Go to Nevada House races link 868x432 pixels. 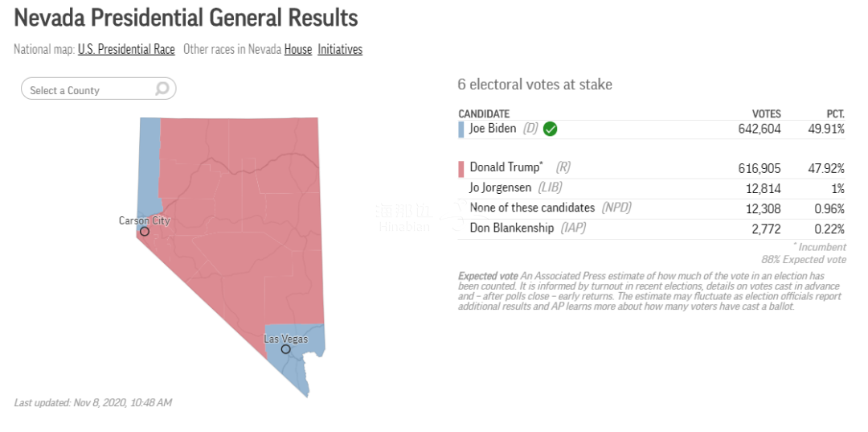click(298, 49)
